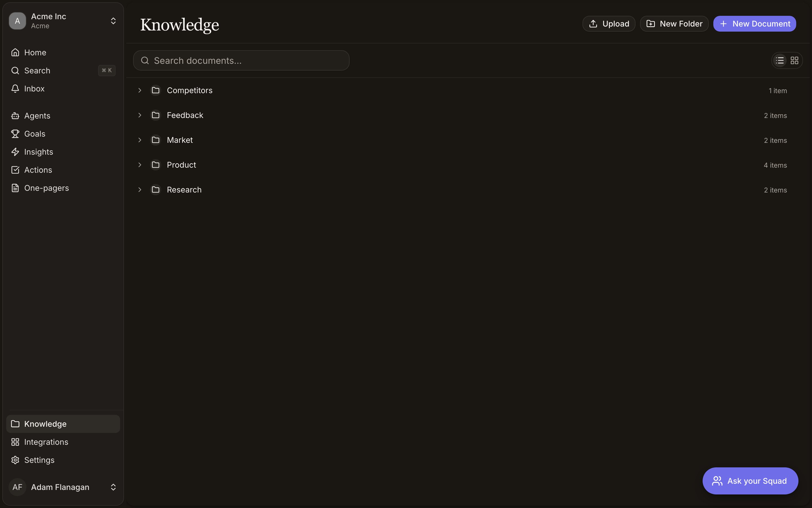Viewport: 812px width, 508px height.
Task: Expand the Feedback folder chevron
Action: pyautogui.click(x=140, y=115)
